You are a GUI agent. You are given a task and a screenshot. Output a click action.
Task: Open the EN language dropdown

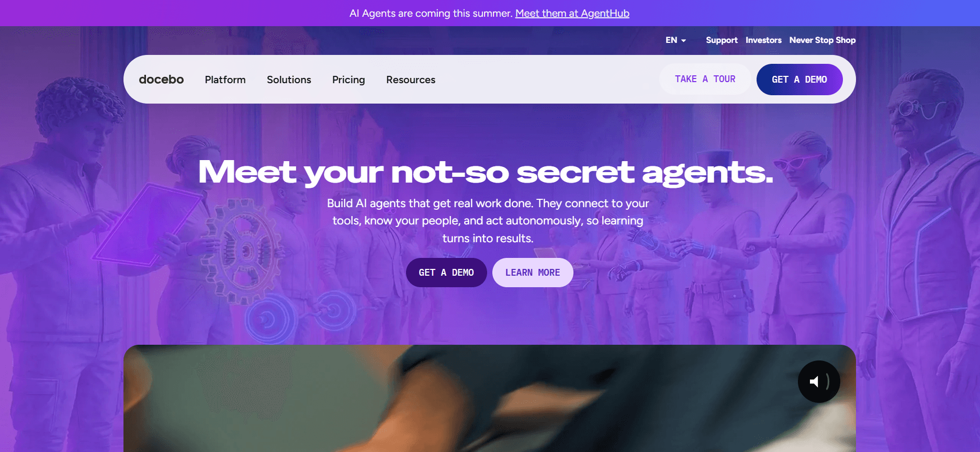click(x=675, y=40)
